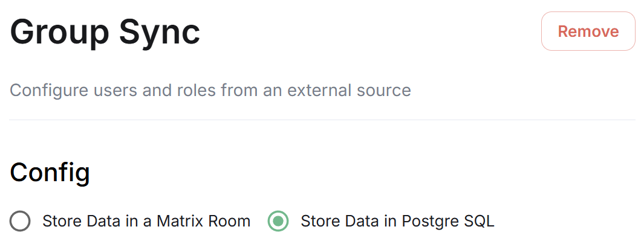Click the red 'Remove' text
The image size is (644, 244).
pyautogui.click(x=588, y=31)
